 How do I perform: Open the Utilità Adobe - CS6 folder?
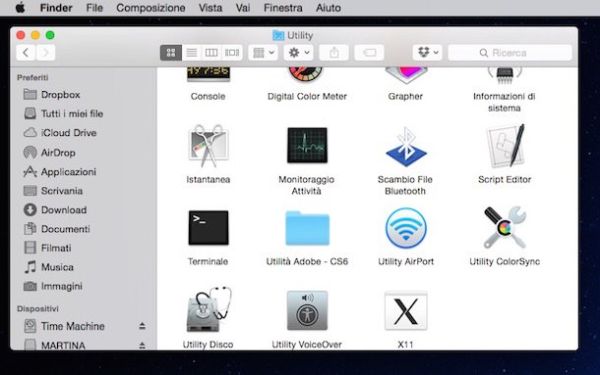pos(307,228)
